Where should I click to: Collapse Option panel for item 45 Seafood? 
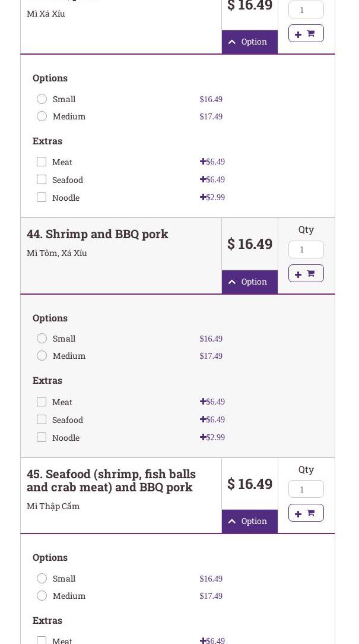tap(249, 521)
